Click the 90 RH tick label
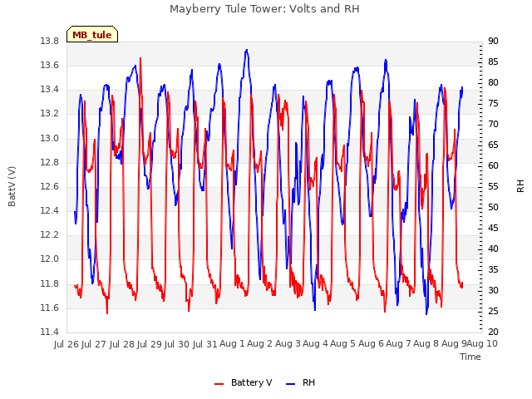This screenshot has width=532, height=399. click(493, 41)
